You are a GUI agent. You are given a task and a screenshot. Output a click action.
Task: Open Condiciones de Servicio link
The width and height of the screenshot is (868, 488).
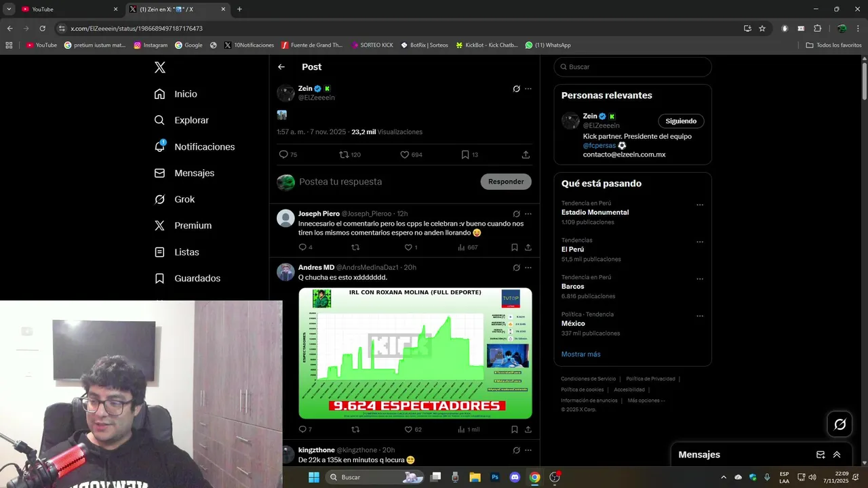point(589,379)
